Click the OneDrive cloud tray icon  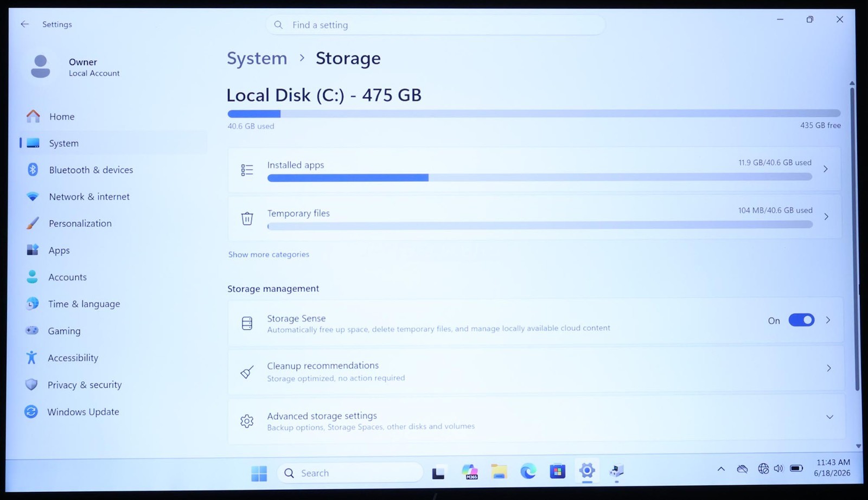point(742,469)
